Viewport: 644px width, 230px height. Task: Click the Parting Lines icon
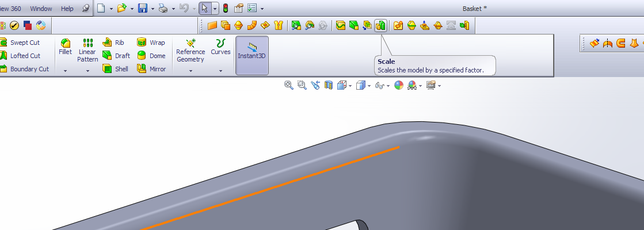pyautogui.click(x=411, y=26)
